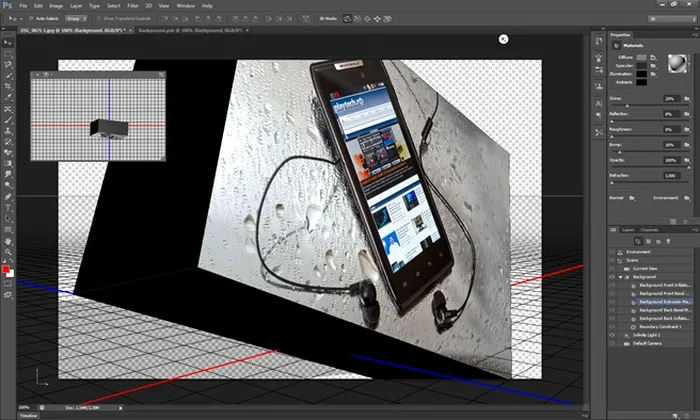Hide the Infinite Light 1 eye icon
The width and height of the screenshot is (700, 420).
click(x=612, y=335)
